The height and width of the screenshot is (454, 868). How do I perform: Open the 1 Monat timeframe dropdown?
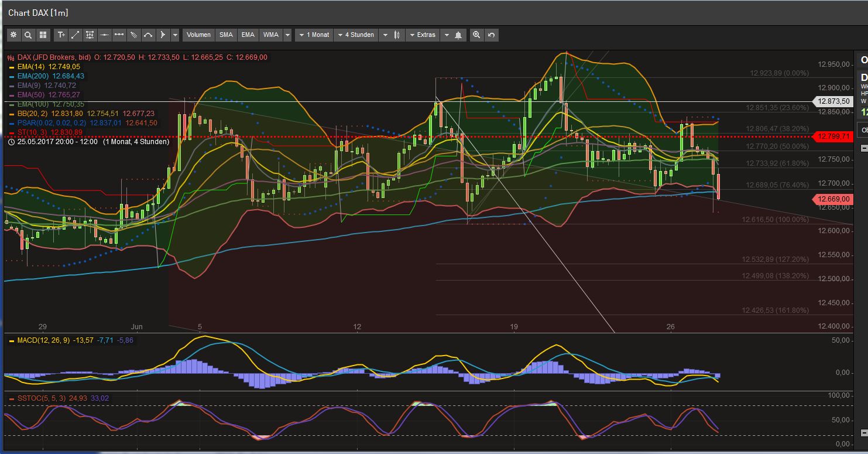click(x=314, y=35)
